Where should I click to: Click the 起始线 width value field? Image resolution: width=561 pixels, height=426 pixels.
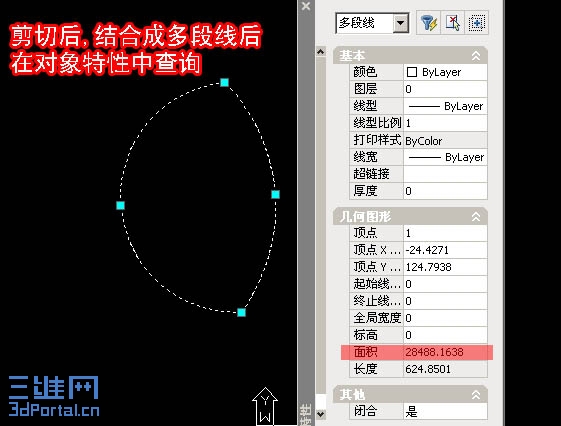click(x=445, y=284)
